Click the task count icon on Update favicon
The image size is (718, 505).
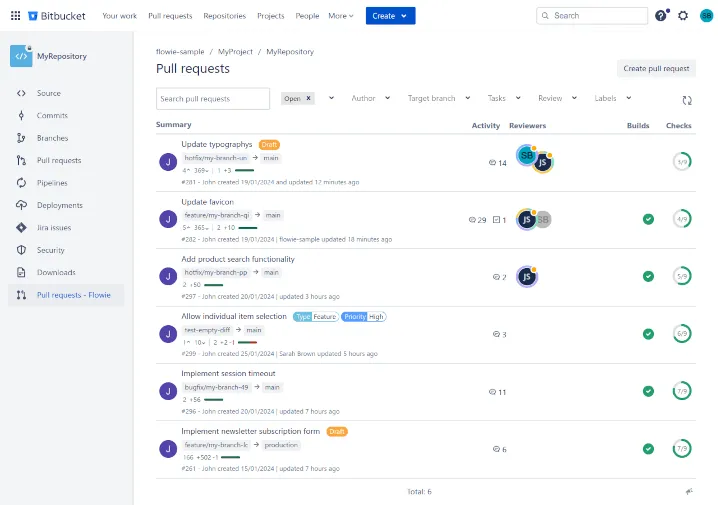[496, 220]
